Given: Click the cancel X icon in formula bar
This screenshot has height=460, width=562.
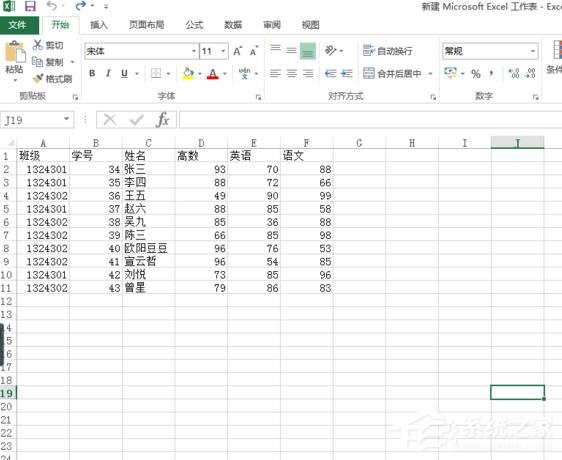Looking at the screenshot, I should click(x=110, y=120).
